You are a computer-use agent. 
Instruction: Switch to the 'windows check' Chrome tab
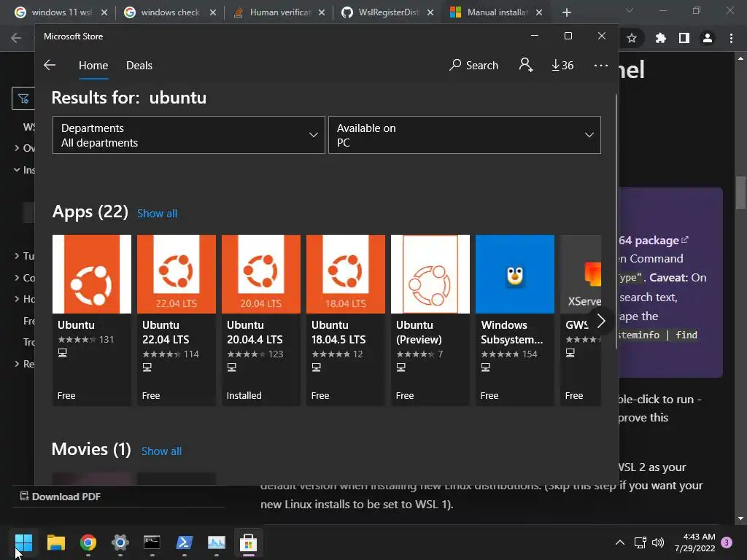(169, 12)
